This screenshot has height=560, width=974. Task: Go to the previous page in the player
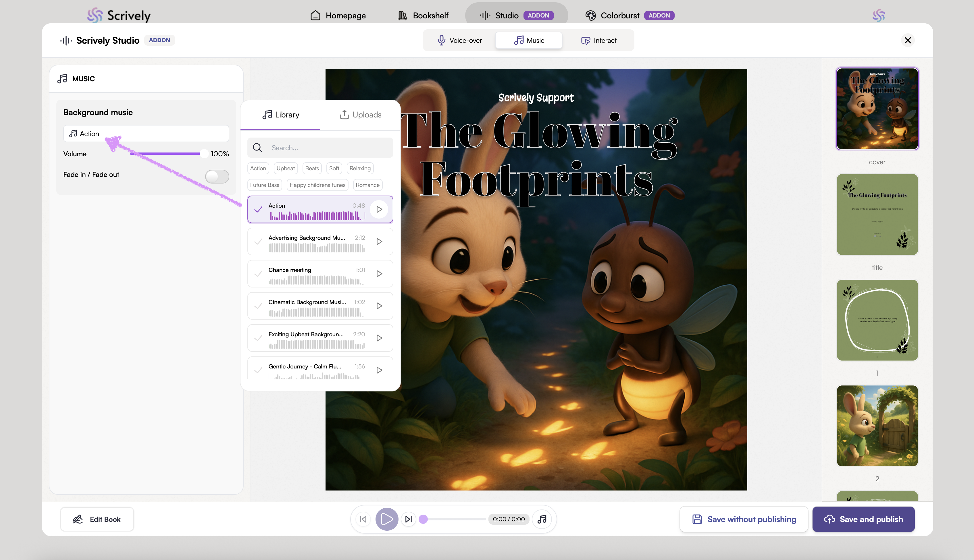coord(363,519)
